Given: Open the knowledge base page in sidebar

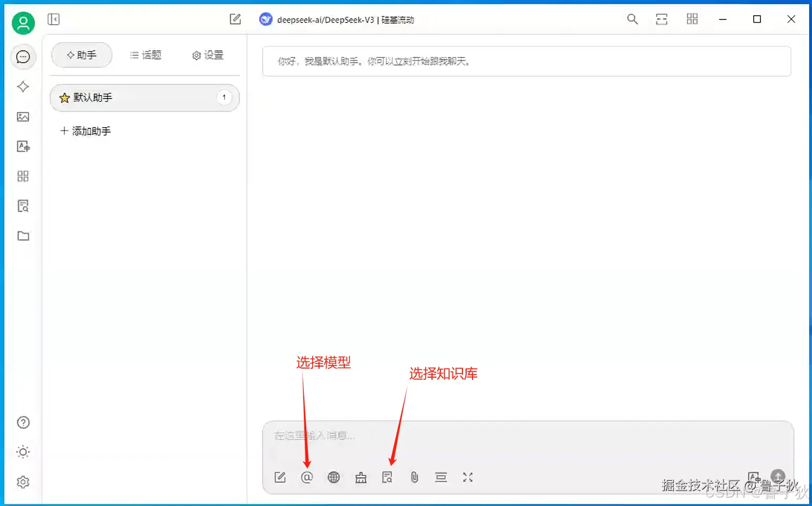Looking at the screenshot, I should [x=23, y=206].
